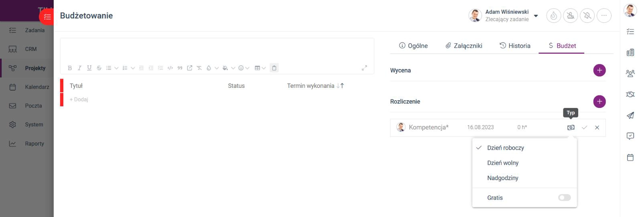The image size is (644, 217).
Task: Apply underline formatting in the editor toolbar
Action: tap(89, 68)
